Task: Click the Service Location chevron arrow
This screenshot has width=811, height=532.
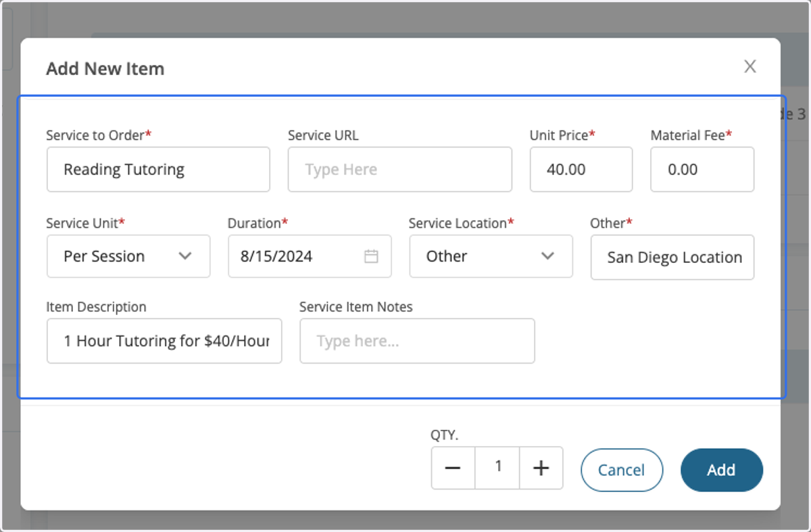Action: [548, 256]
